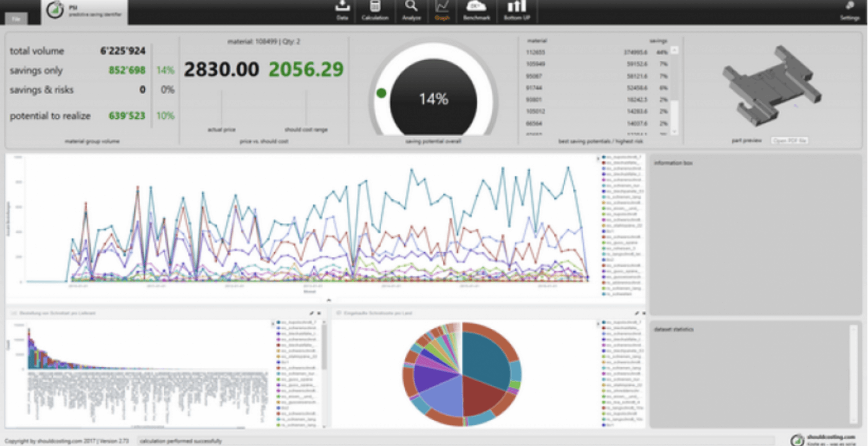
Task: Open the Benchmark tool
Action: [476, 11]
